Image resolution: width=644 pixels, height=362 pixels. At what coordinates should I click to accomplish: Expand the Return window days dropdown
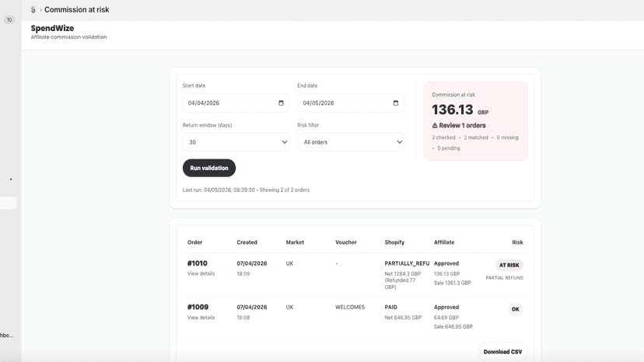(236, 142)
